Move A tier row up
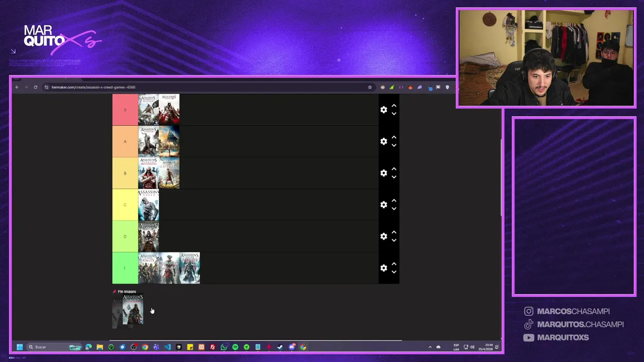Screen dimensions: 644x362 click(x=394, y=138)
